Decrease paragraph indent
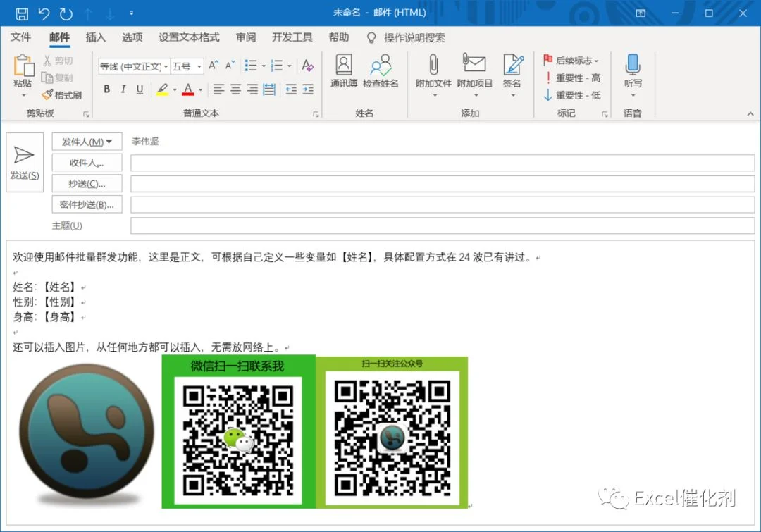761x532 pixels. pyautogui.click(x=291, y=89)
